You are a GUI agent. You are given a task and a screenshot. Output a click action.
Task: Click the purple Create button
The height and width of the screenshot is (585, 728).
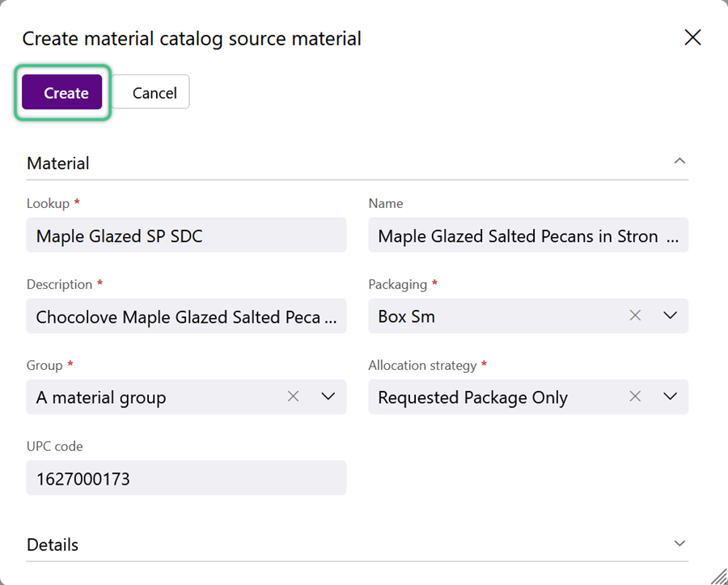[x=61, y=92]
